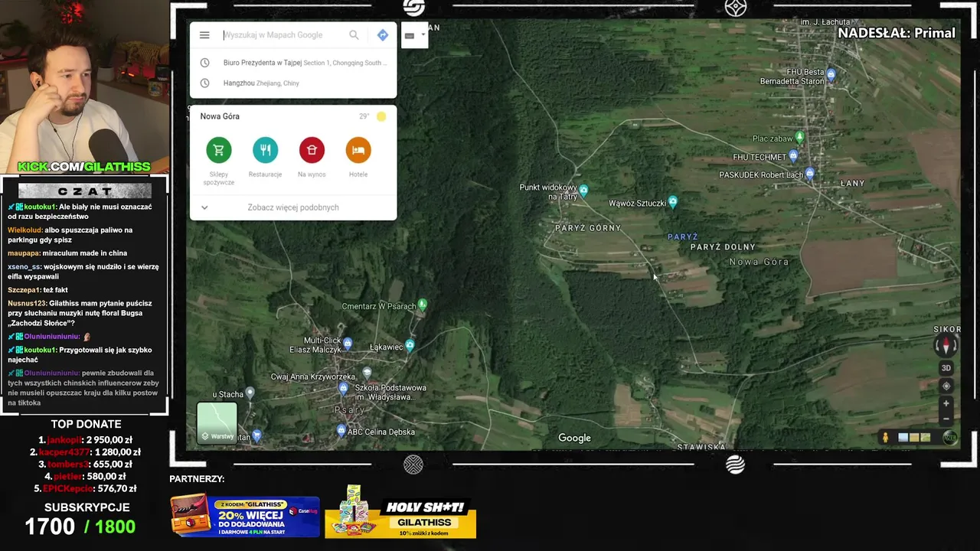This screenshot has width=980, height=551.
Task: Show my location on the map
Action: pos(946,386)
